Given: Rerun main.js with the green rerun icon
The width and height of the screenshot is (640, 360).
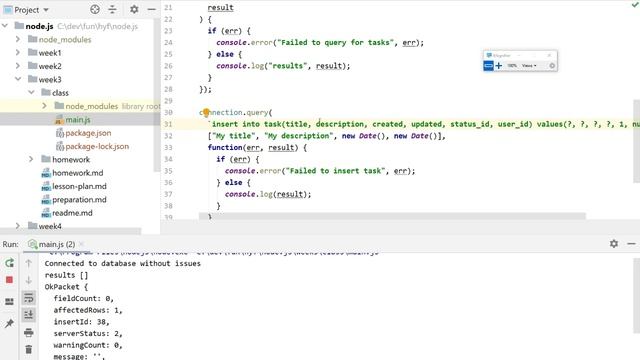Looking at the screenshot, I should [9, 263].
